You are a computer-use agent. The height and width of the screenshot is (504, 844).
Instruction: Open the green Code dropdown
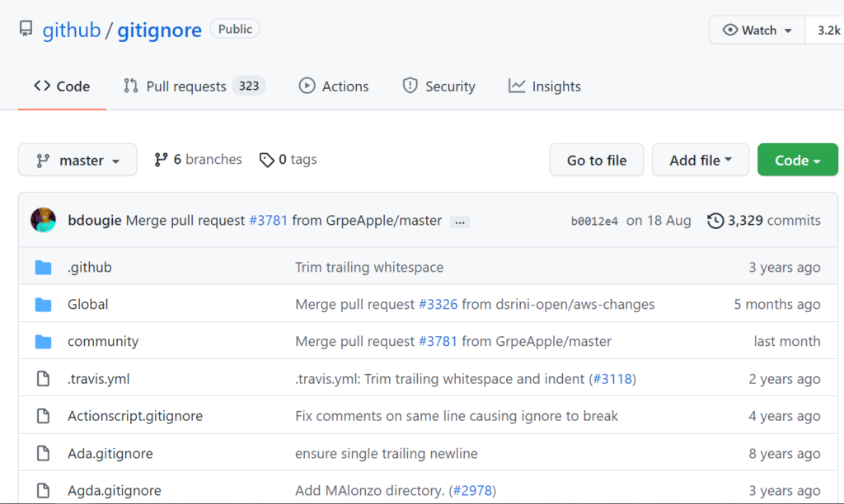[798, 160]
